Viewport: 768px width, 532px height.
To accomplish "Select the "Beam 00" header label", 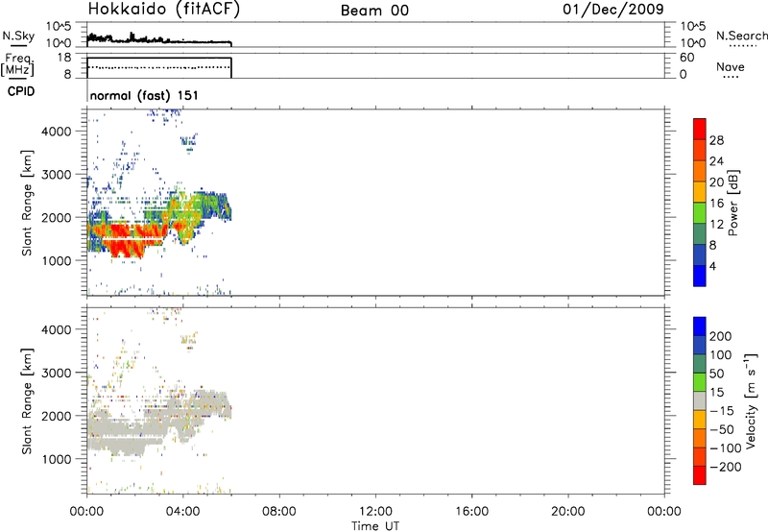I will (374, 11).
